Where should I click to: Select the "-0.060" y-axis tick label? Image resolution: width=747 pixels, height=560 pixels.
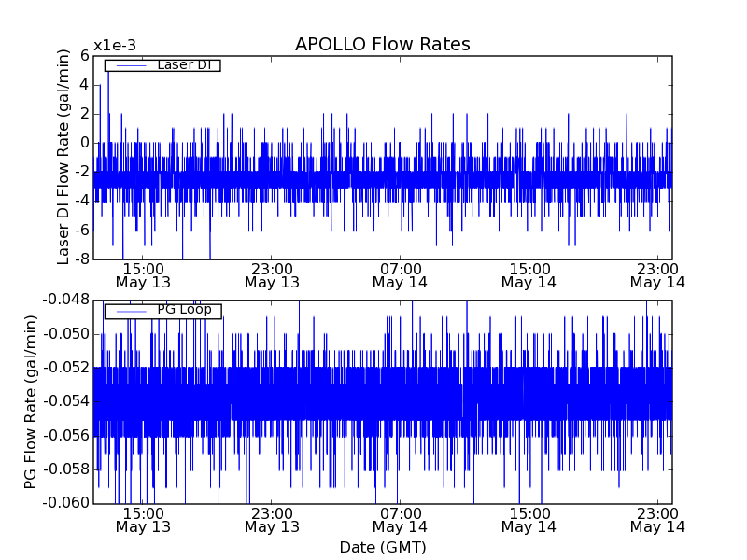[x=66, y=503]
